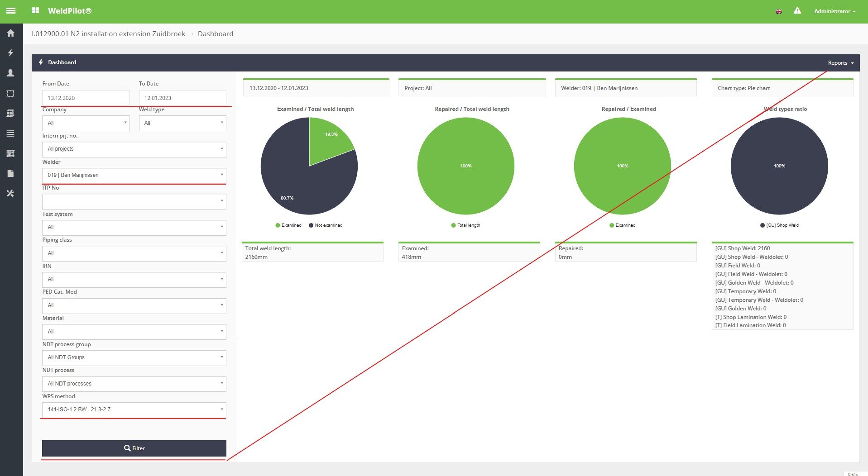Click the wrench tools sidebar icon

click(x=10, y=193)
